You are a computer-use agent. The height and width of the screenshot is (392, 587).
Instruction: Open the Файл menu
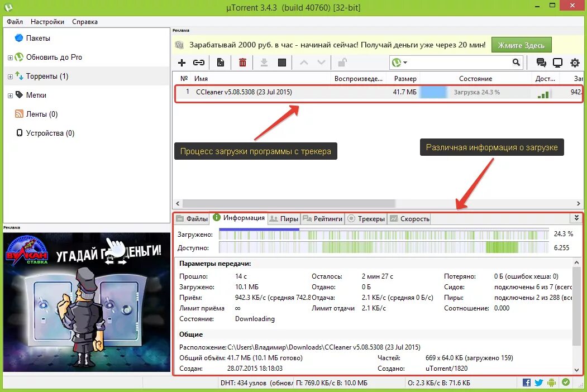pos(15,22)
